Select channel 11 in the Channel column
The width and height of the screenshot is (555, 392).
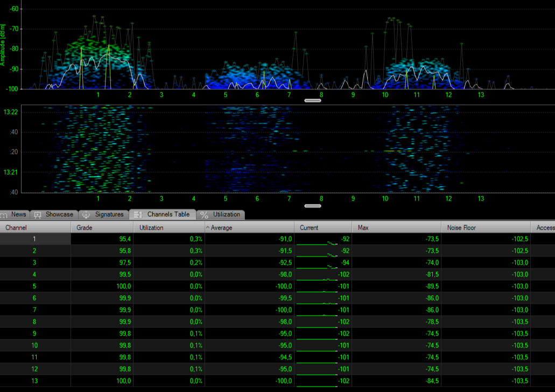pyautogui.click(x=36, y=358)
